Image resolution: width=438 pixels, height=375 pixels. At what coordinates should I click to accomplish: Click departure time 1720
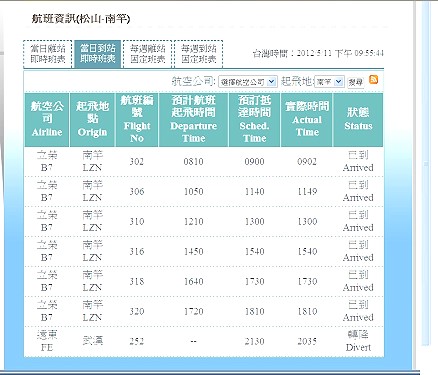[x=193, y=312]
